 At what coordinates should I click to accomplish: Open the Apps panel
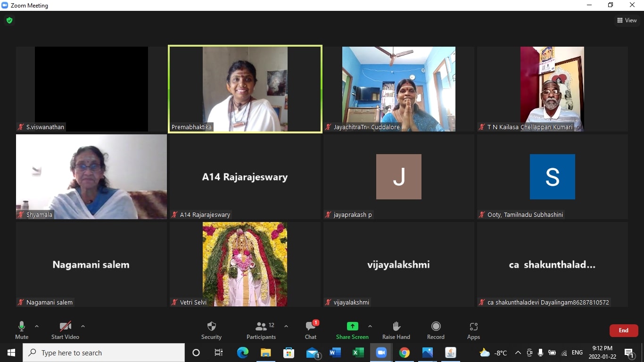[473, 330]
